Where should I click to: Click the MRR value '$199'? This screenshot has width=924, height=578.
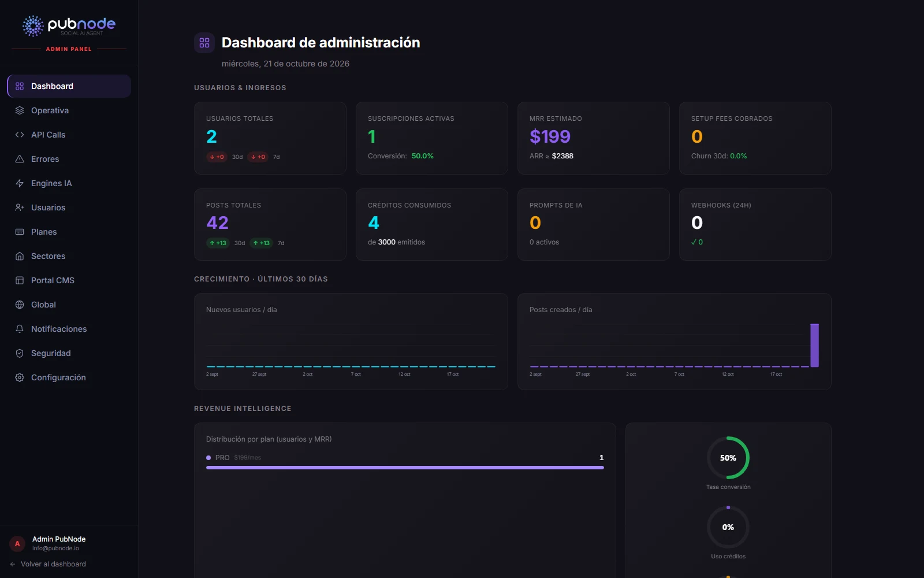pyautogui.click(x=550, y=136)
